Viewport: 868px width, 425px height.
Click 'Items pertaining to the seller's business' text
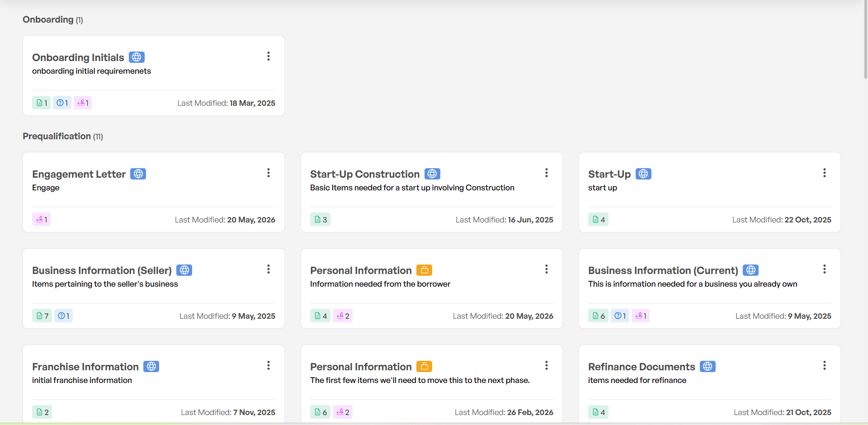point(105,284)
